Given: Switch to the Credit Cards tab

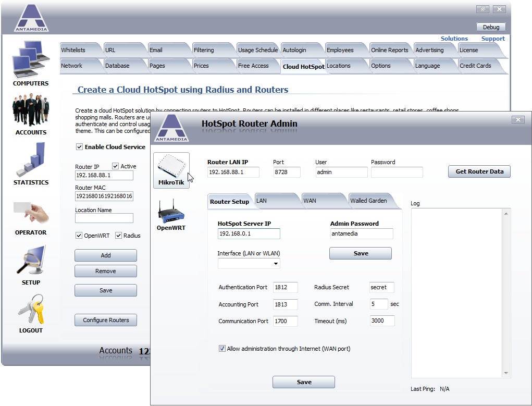Looking at the screenshot, I should (x=479, y=66).
